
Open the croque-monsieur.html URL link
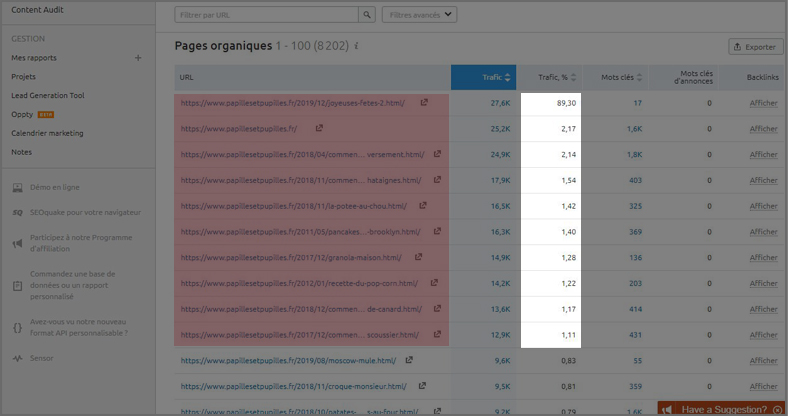293,386
